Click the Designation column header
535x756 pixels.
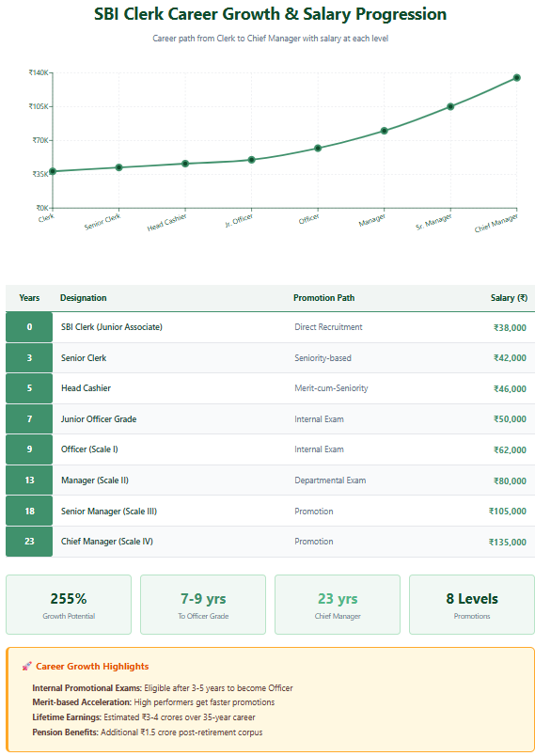point(84,298)
